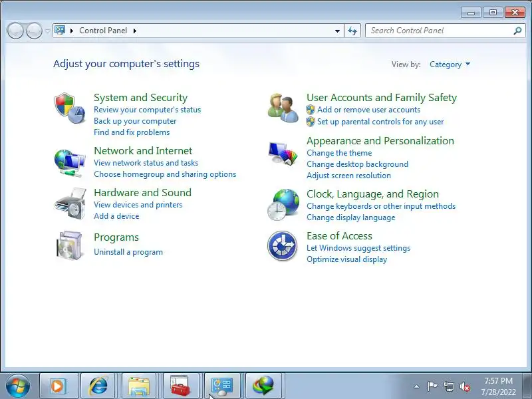Viewport: 532px width, 399px height.
Task: Click Change the theme
Action: (339, 153)
